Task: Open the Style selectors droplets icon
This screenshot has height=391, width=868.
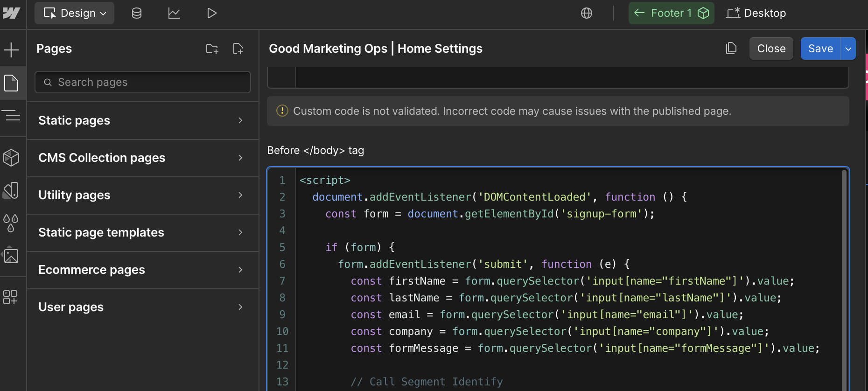Action: [11, 223]
